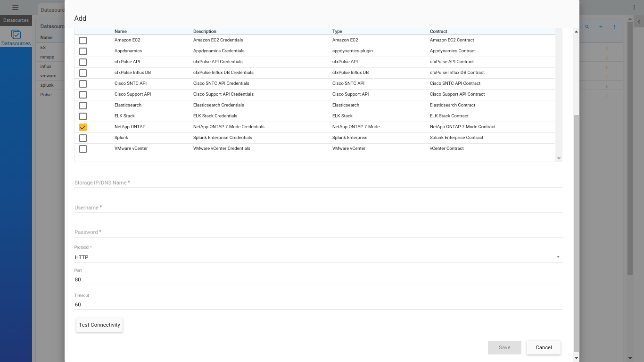The image size is (644, 362).
Task: Select the "Amazon EC2 Credentials" cell
Action: (218, 40)
